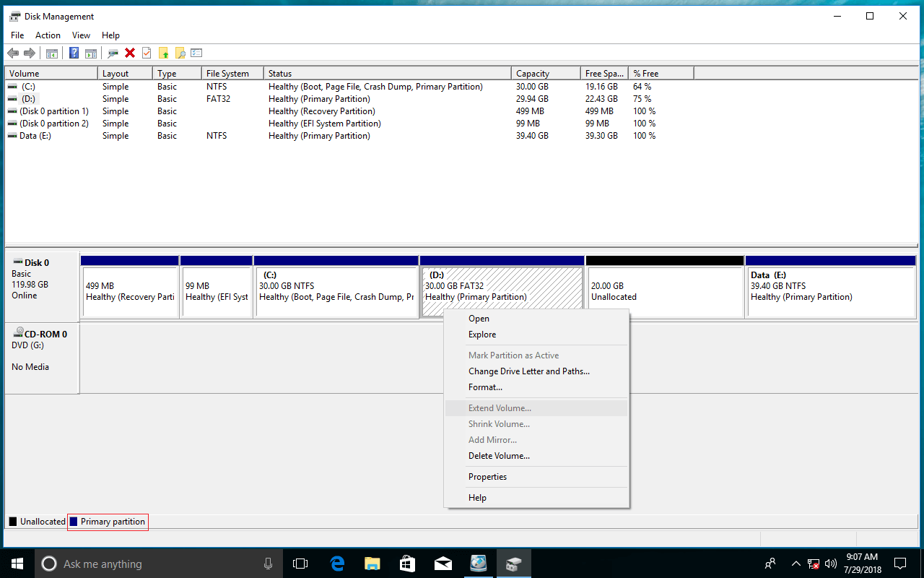Click the refresh disk view icon
This screenshot has height=578, width=924.
tap(111, 53)
